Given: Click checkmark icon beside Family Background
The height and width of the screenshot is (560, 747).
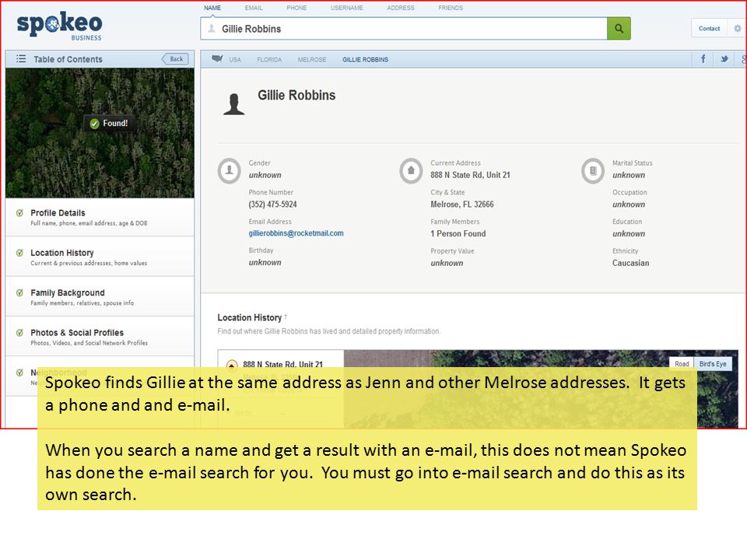Looking at the screenshot, I should pyautogui.click(x=19, y=293).
